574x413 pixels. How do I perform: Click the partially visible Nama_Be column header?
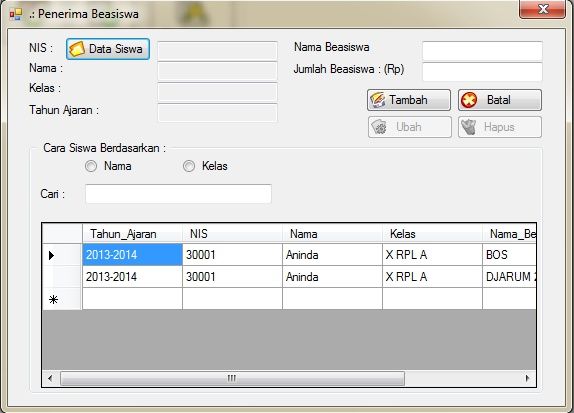509,233
